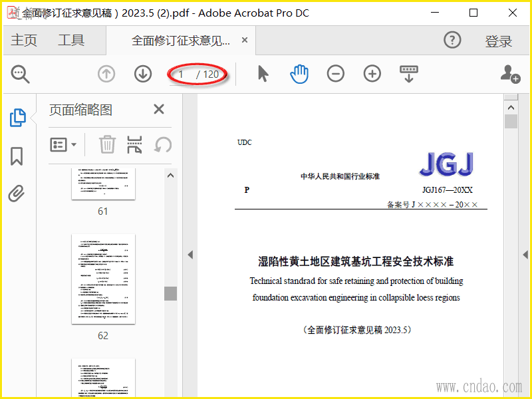Click the thumbnail panel scrollbar handle
Screen dimensions: 532x399
pos(171,293)
